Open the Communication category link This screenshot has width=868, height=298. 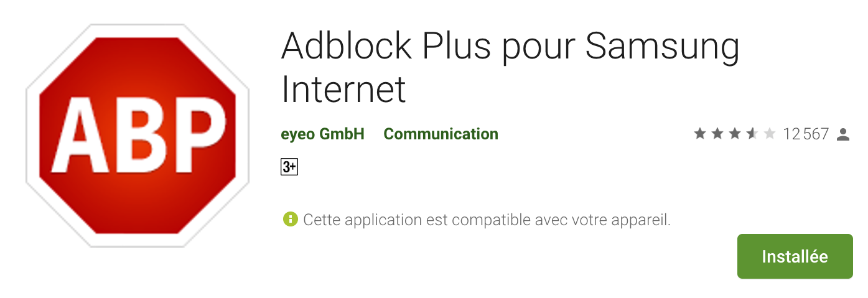coord(441,134)
